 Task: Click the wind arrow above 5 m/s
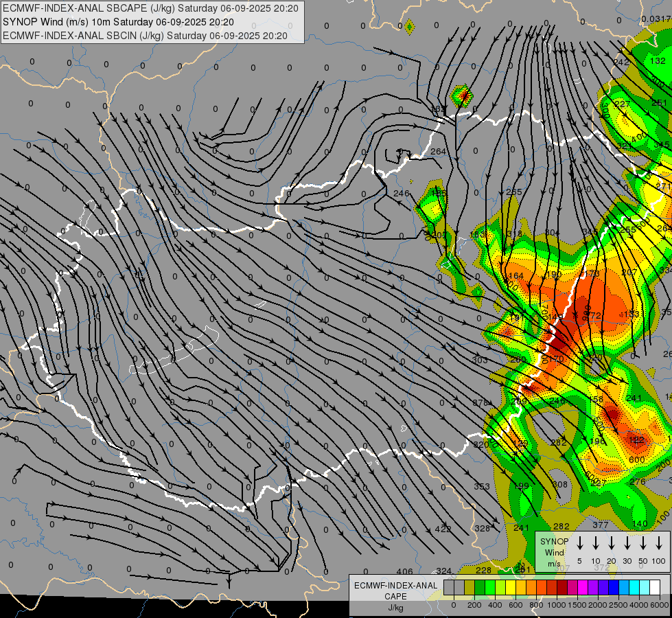579,542
